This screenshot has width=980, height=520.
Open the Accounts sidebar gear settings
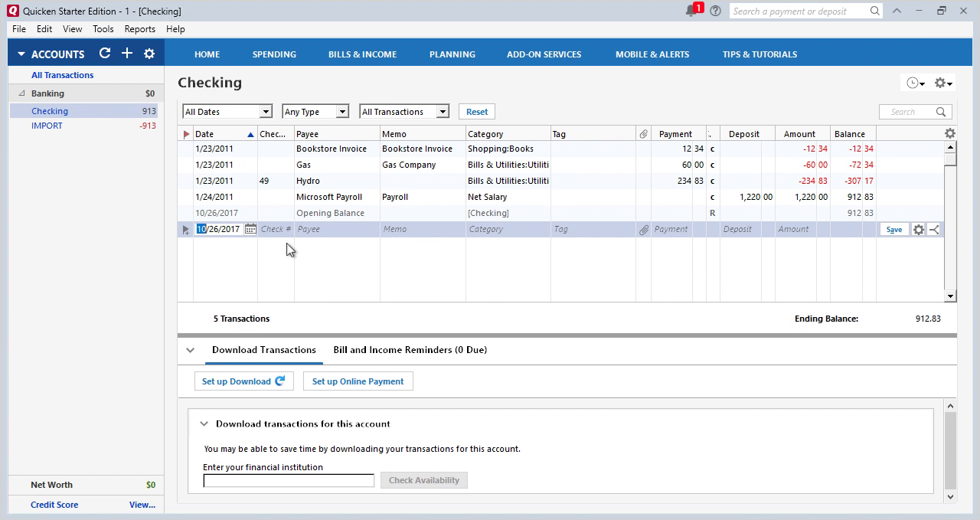pyautogui.click(x=149, y=54)
